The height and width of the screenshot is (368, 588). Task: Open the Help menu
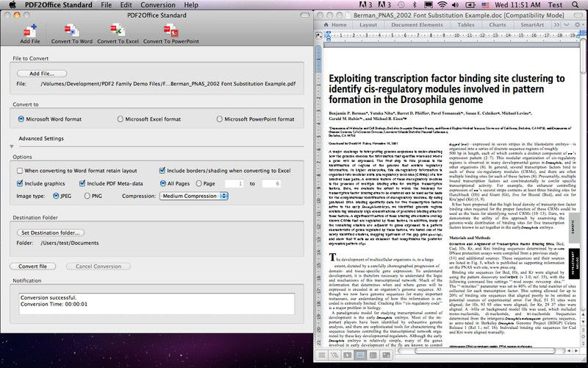tap(191, 5)
